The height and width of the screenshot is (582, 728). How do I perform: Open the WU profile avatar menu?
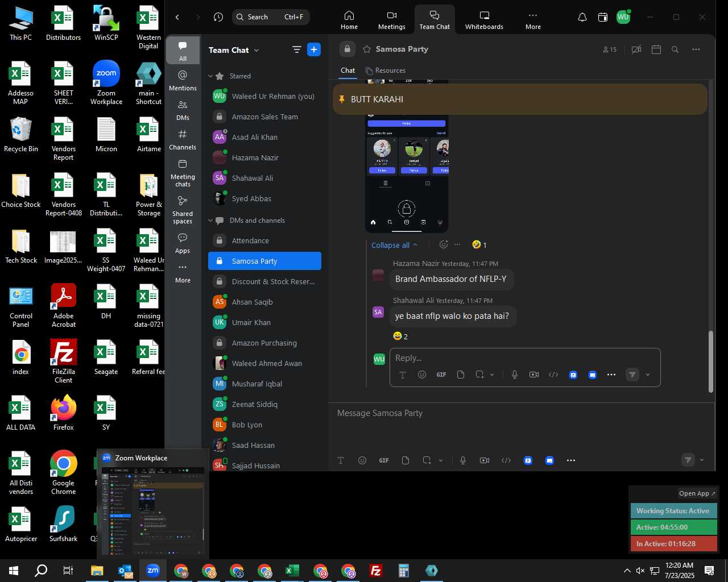pyautogui.click(x=623, y=17)
